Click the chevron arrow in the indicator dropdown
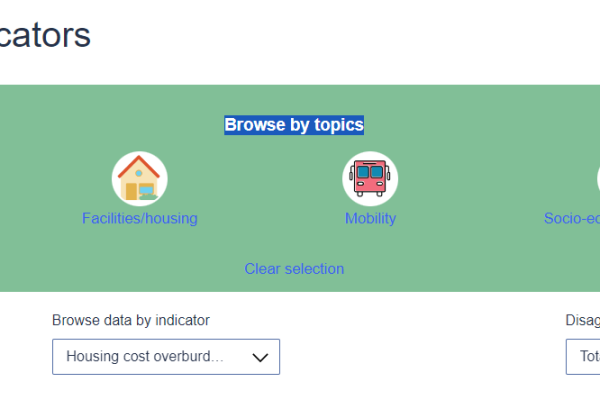Viewport: 600px width, 400px height. click(x=260, y=358)
